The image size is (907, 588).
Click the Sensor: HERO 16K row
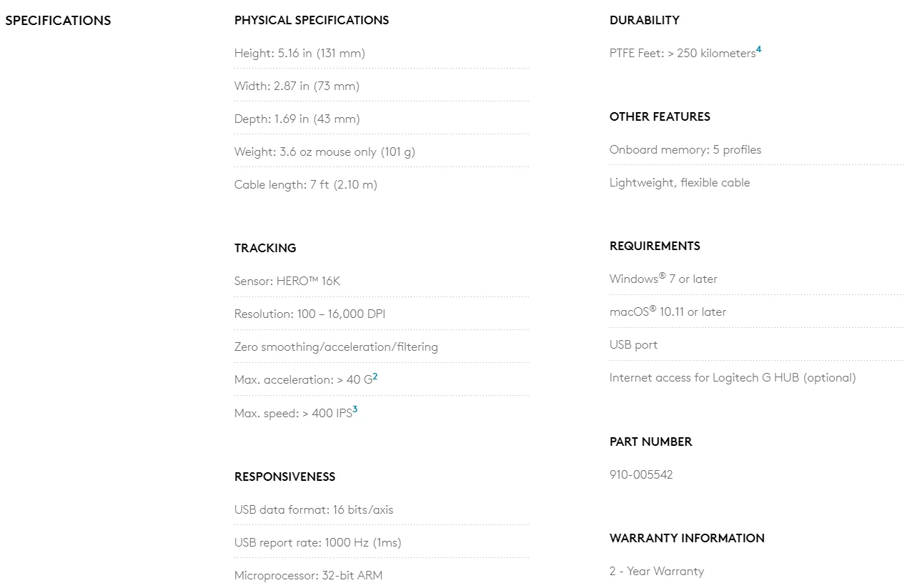(382, 281)
